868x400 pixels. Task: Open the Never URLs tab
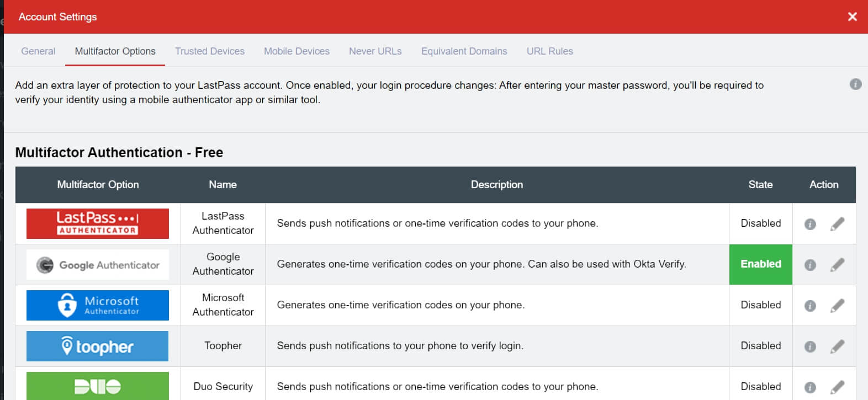tap(375, 51)
